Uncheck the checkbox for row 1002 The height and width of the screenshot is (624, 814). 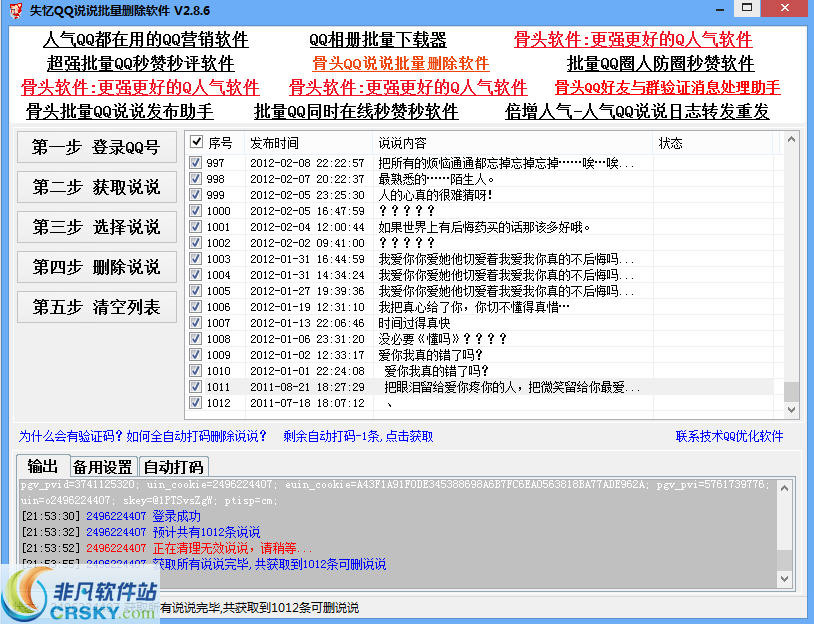[195, 243]
